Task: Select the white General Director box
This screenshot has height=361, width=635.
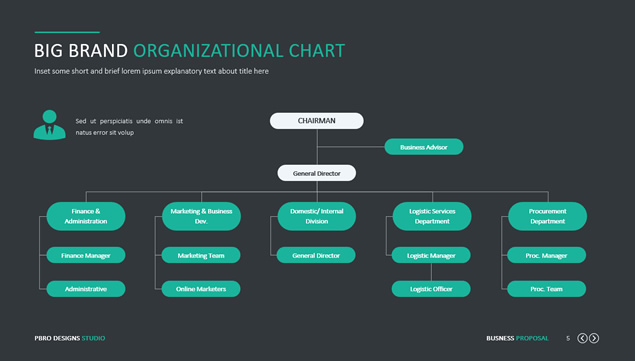Action: pyautogui.click(x=317, y=173)
